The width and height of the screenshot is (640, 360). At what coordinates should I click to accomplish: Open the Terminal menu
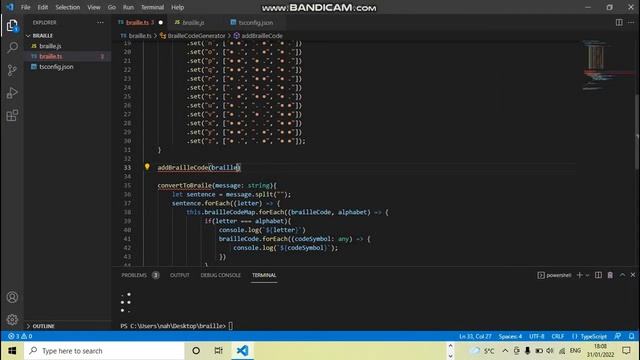click(x=152, y=7)
